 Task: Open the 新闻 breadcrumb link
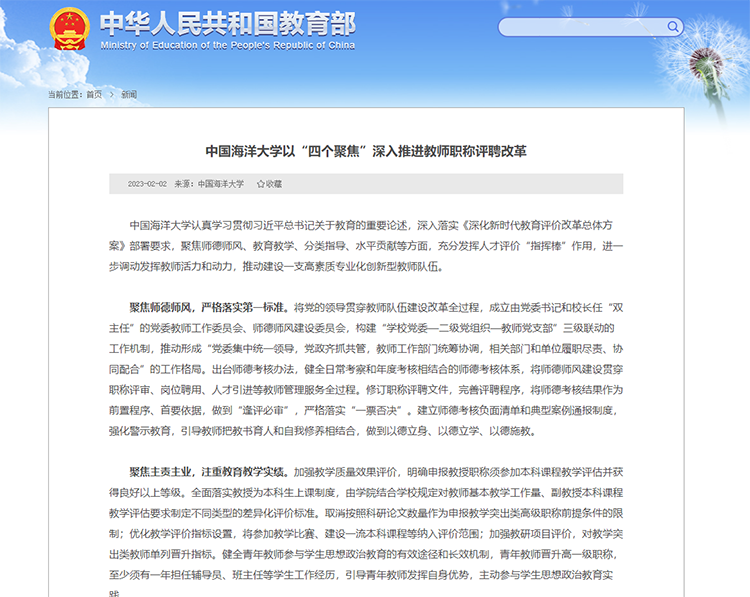129,95
